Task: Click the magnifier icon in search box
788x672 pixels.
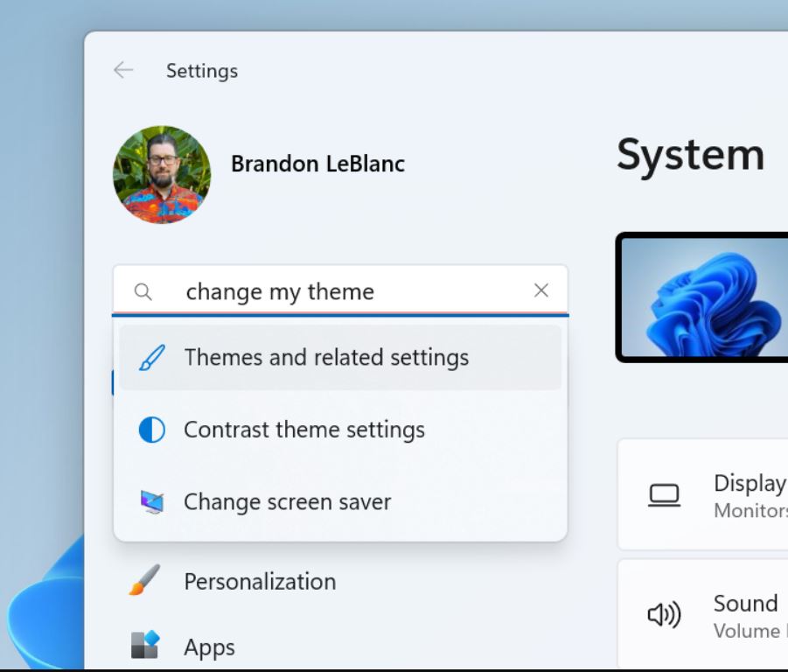Action: pos(143,292)
